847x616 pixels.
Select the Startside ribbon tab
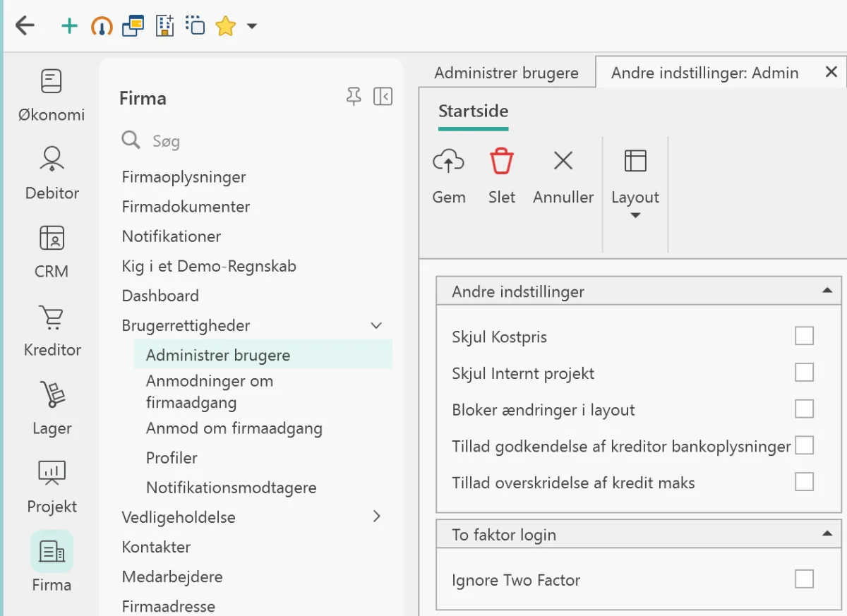click(x=473, y=111)
